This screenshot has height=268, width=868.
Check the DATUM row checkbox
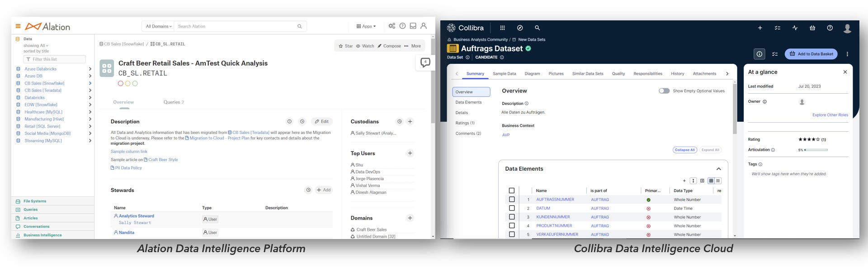click(512, 208)
